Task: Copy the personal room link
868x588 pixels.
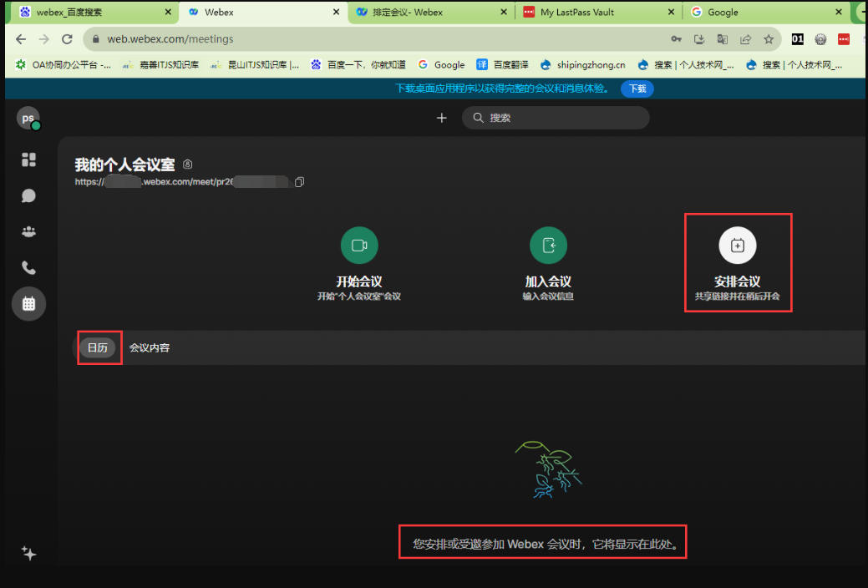Action: [299, 181]
